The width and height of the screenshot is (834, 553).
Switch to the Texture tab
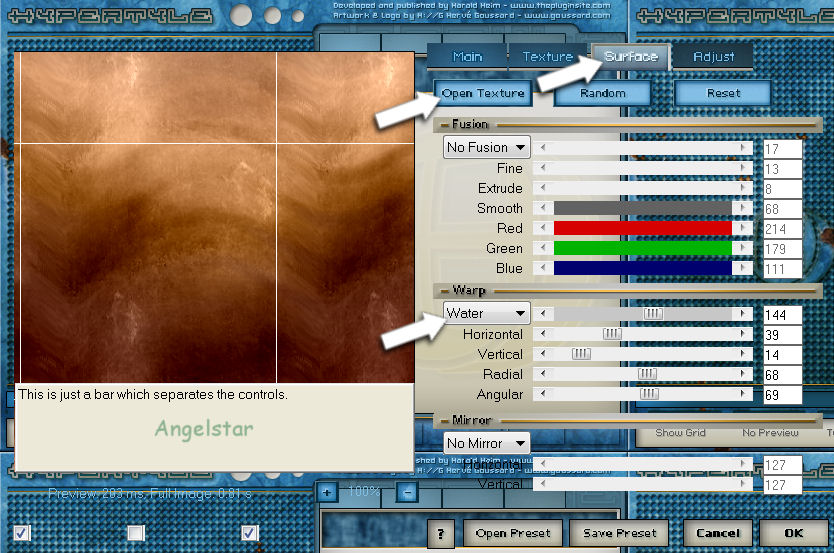[547, 57]
